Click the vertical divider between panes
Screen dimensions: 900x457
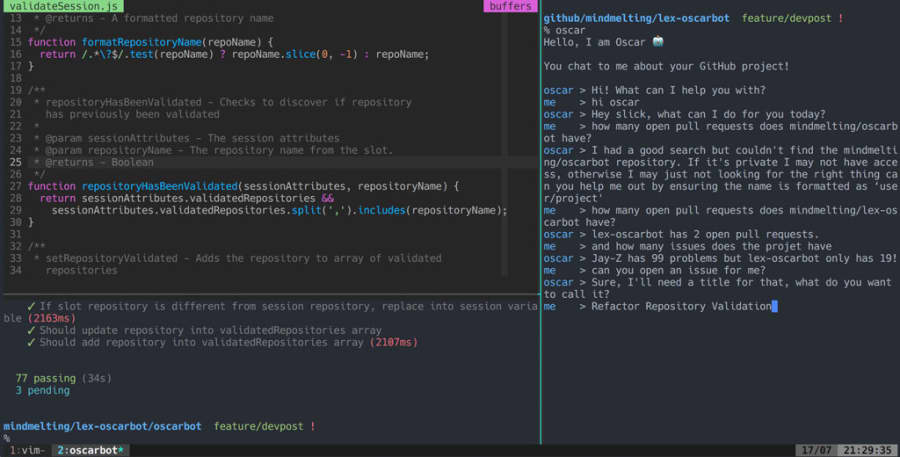[x=540, y=224]
